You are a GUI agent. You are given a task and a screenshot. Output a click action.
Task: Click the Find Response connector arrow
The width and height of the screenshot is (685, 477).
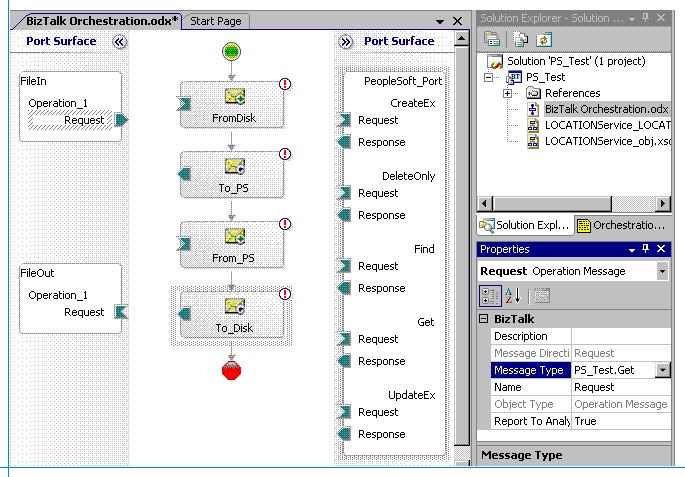click(x=345, y=287)
